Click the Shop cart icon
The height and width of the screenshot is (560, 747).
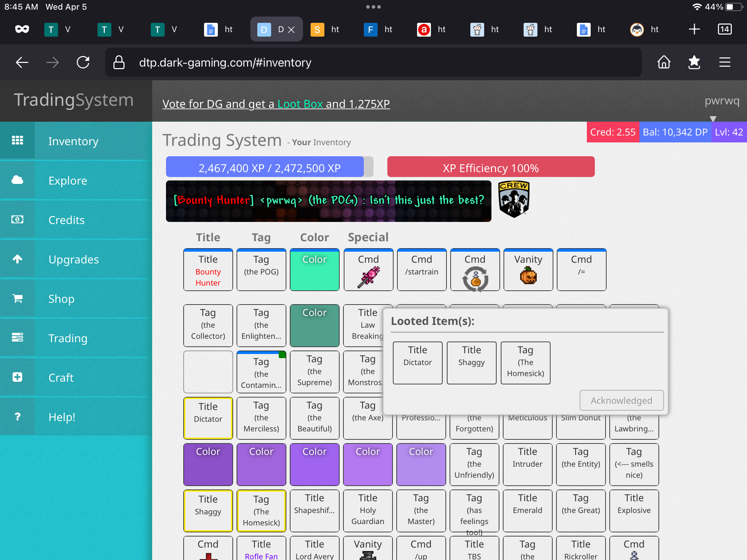(x=17, y=298)
